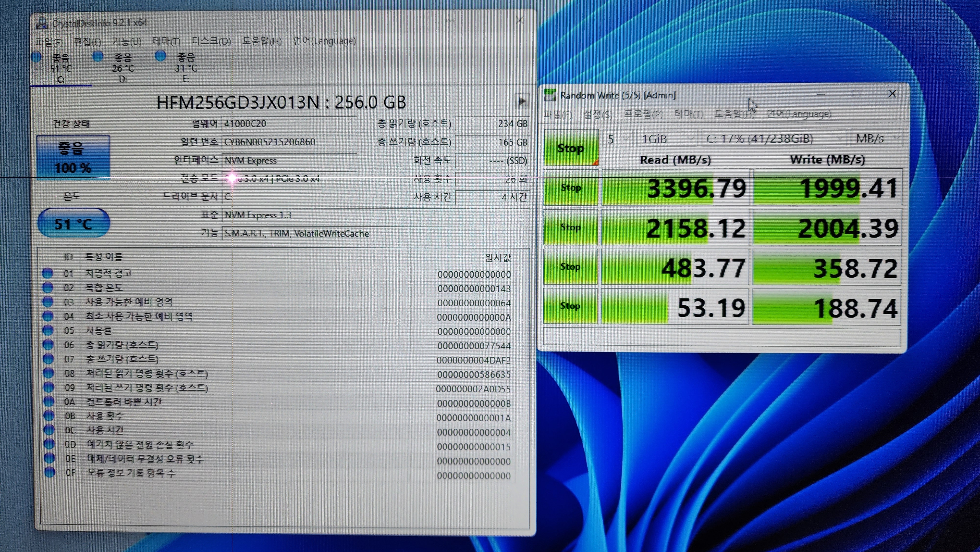
Task: Click the Stop button beside 53.19
Action: [x=570, y=306]
